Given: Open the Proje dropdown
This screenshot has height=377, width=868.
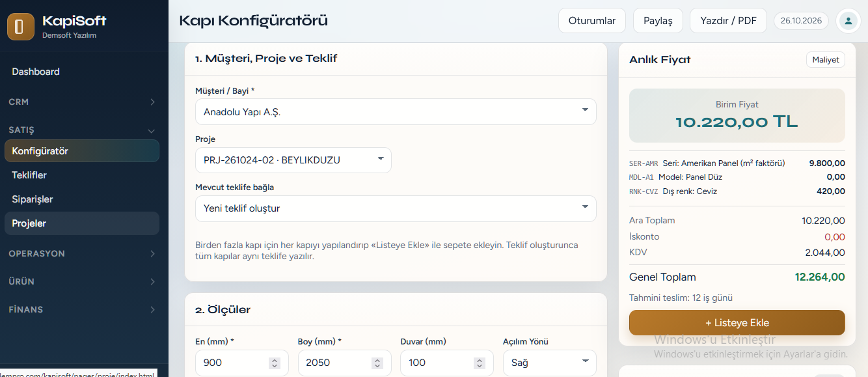Looking at the screenshot, I should (x=293, y=160).
